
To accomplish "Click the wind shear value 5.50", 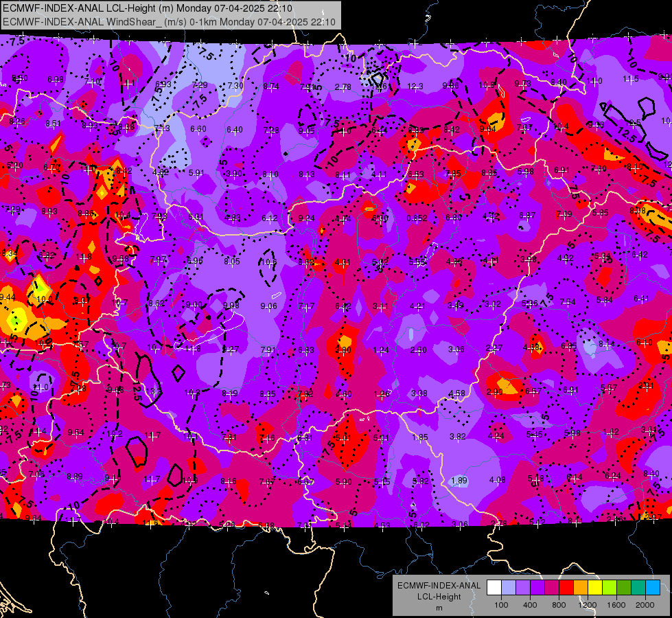I will (x=20, y=78).
